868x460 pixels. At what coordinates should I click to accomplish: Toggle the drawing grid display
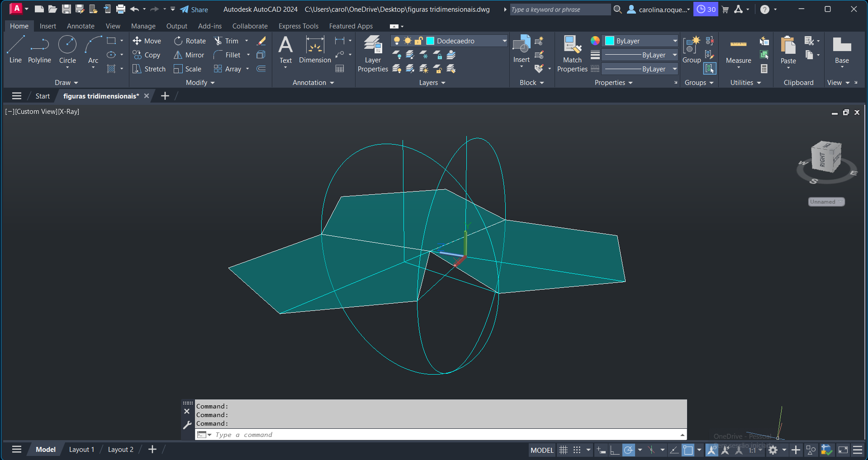click(x=563, y=450)
